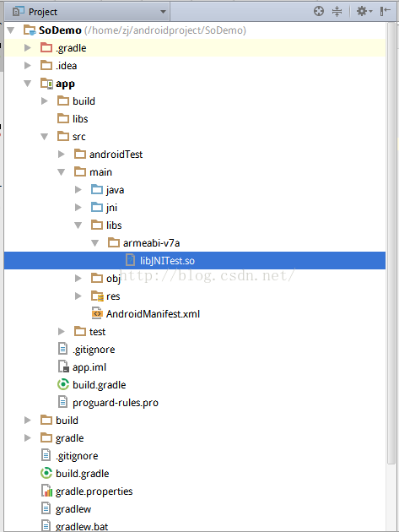Screen dimensions: 399x532
Task: Expand the root gradle folder
Action: 28,438
